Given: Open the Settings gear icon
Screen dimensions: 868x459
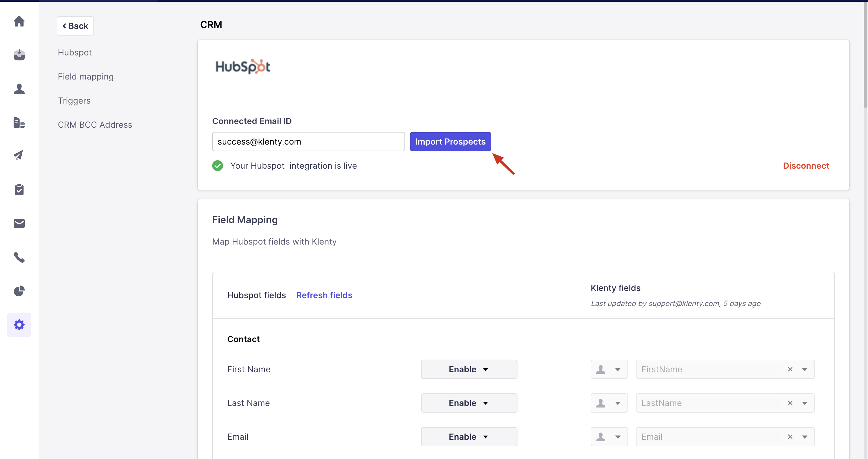Looking at the screenshot, I should coord(19,325).
